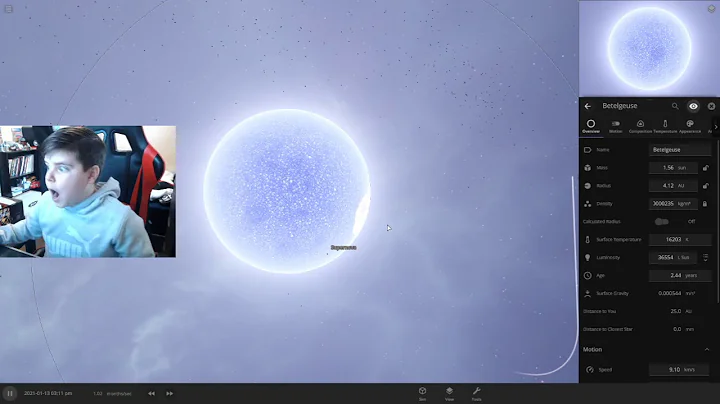Edit the Density value field
The width and height of the screenshot is (720, 404).
point(673,203)
